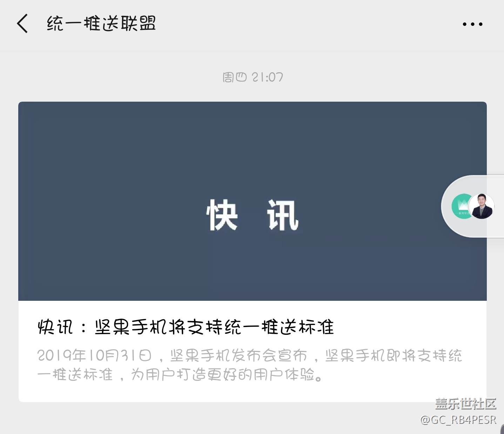Tap the profile photo in floating bubble
Image resolution: width=504 pixels, height=434 pixels.
tap(482, 206)
